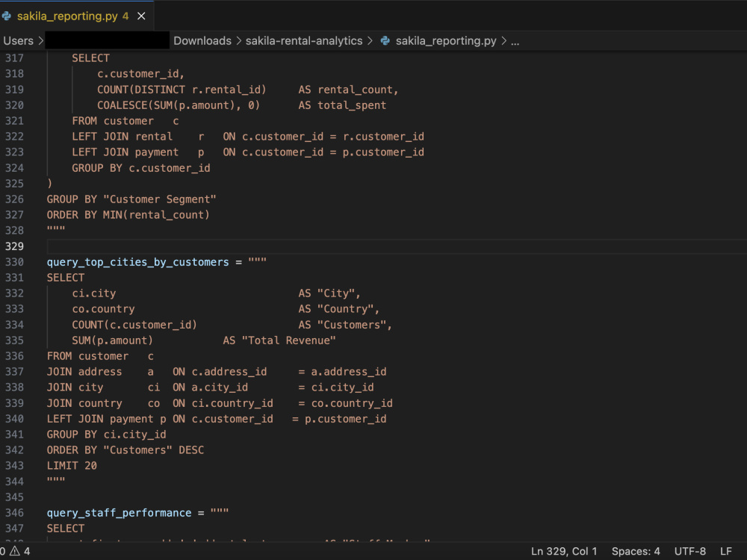Click COUNT(DISTINCT r.rental_id) text
The image size is (747, 560).
(182, 90)
